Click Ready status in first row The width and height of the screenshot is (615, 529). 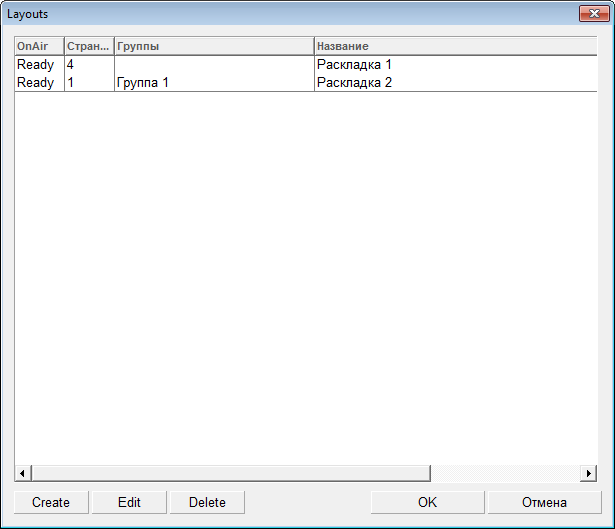click(x=36, y=65)
